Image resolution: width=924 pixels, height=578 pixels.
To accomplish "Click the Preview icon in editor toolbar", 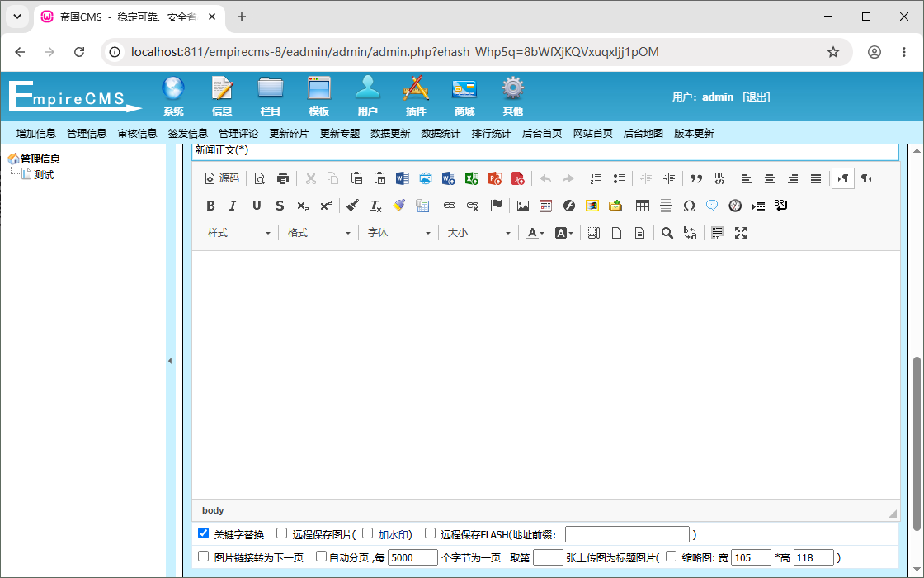I will tap(259, 178).
